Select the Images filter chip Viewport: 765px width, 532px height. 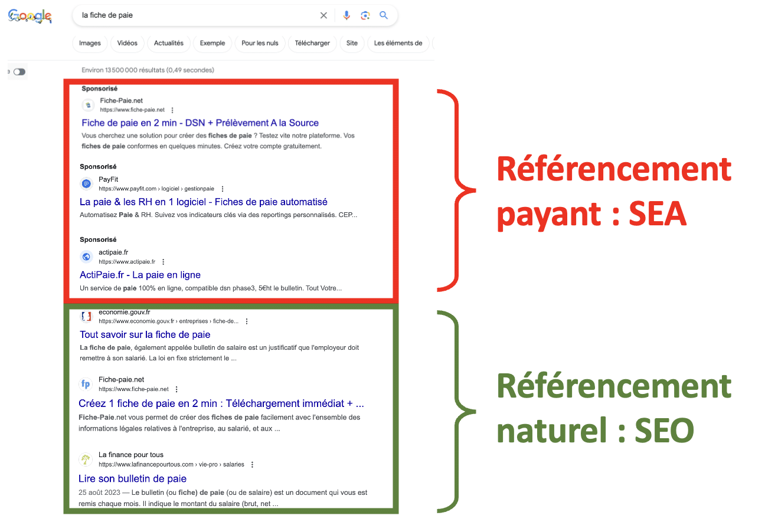click(90, 43)
